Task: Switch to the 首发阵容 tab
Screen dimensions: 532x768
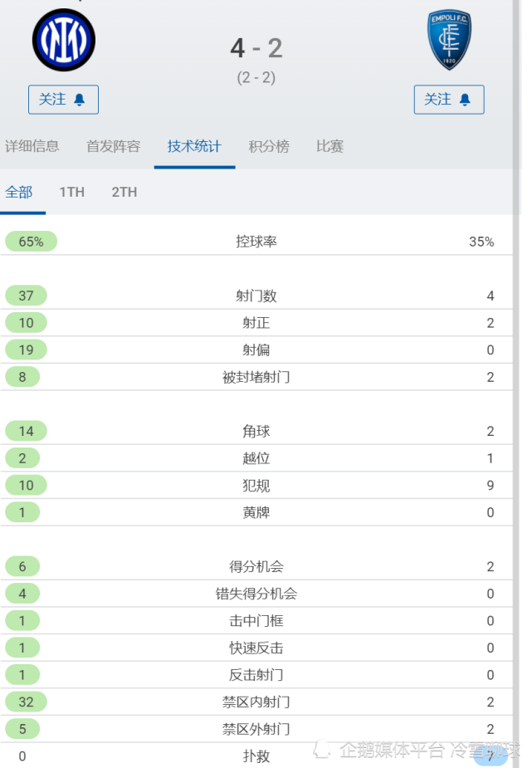Action: (114, 146)
